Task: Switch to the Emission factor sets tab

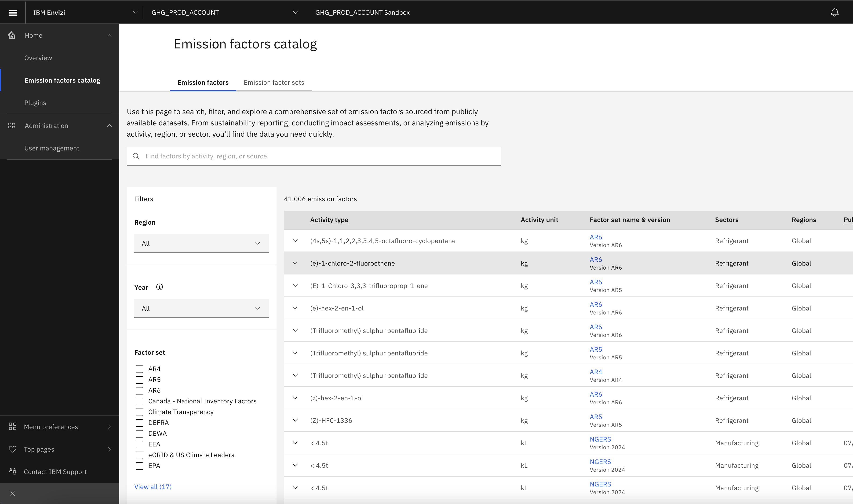Action: (x=274, y=83)
